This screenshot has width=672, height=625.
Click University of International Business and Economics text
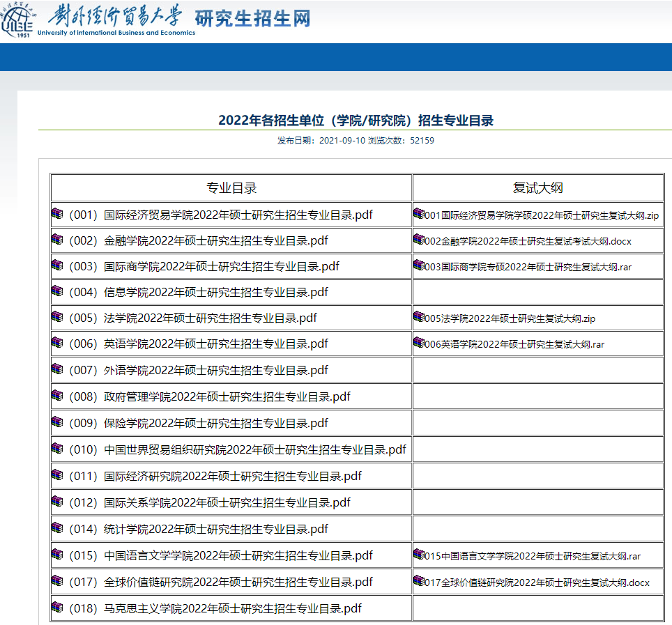[x=116, y=33]
